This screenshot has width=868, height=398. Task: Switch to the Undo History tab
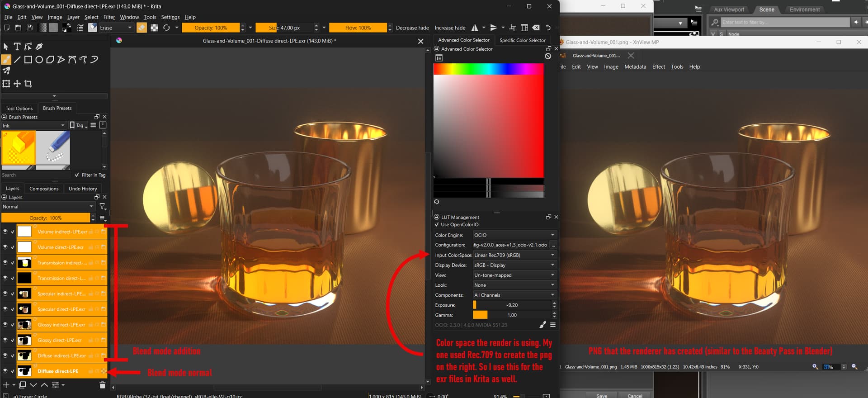[83, 189]
